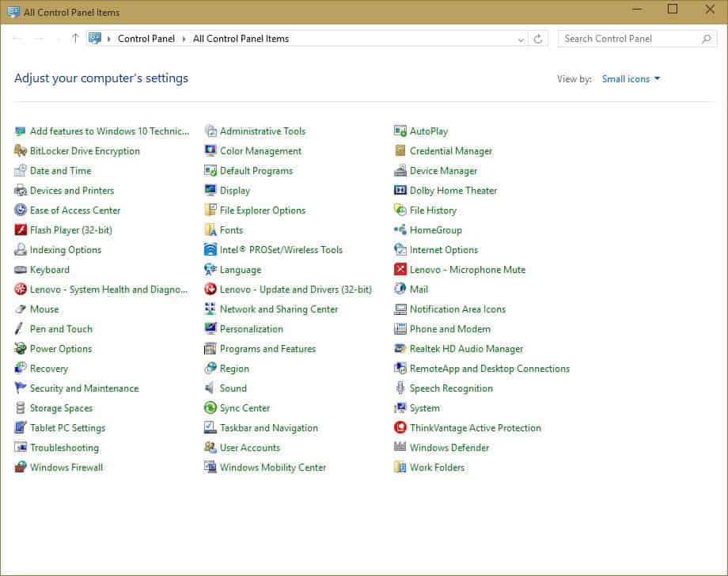Click the Fonts folder icon
Image resolution: width=728 pixels, height=576 pixels.
click(x=210, y=230)
